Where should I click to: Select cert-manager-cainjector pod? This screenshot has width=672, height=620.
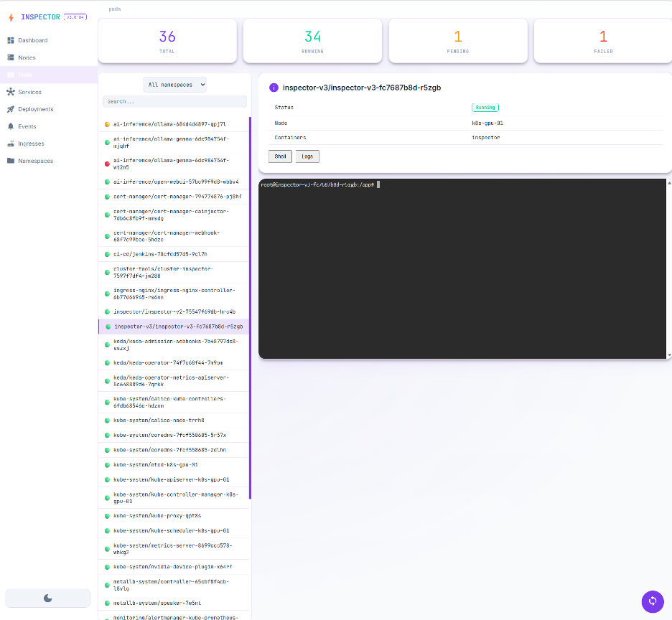(174, 215)
